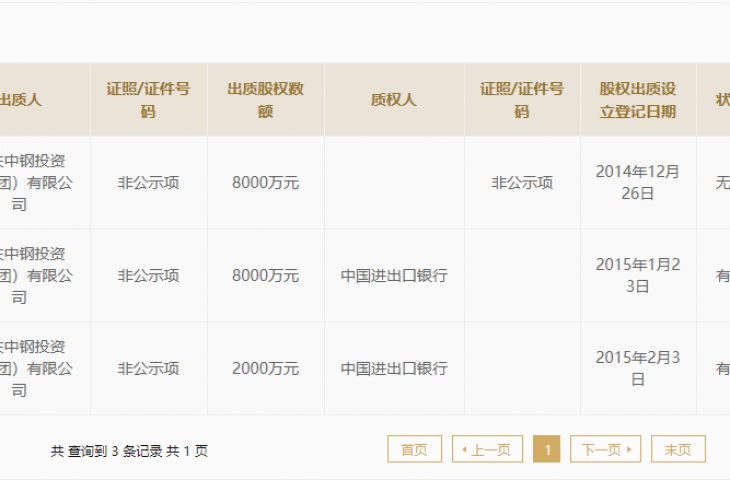Click the 股权出质设立登记日期 column header
Screen dimensions: 730x480
638,100
